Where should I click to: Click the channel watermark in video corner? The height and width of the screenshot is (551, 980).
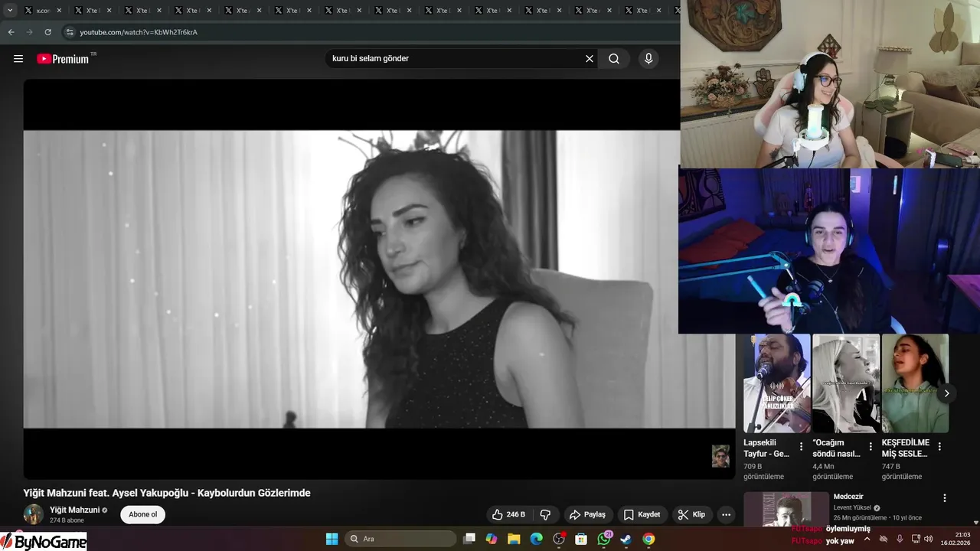click(720, 456)
